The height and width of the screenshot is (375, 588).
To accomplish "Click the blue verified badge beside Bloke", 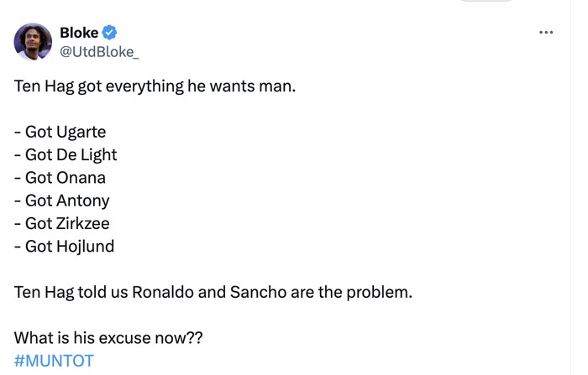I will tap(109, 33).
